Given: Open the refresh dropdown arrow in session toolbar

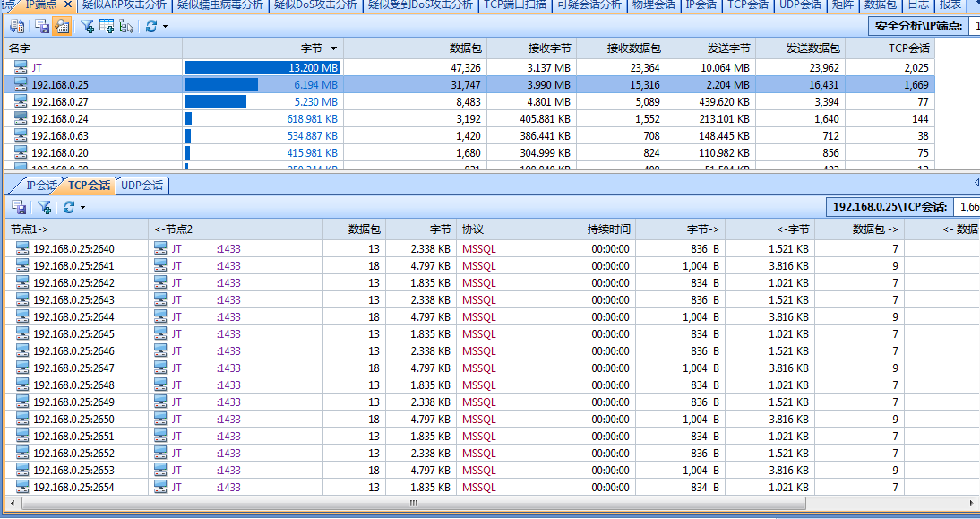Looking at the screenshot, I should [x=82, y=208].
